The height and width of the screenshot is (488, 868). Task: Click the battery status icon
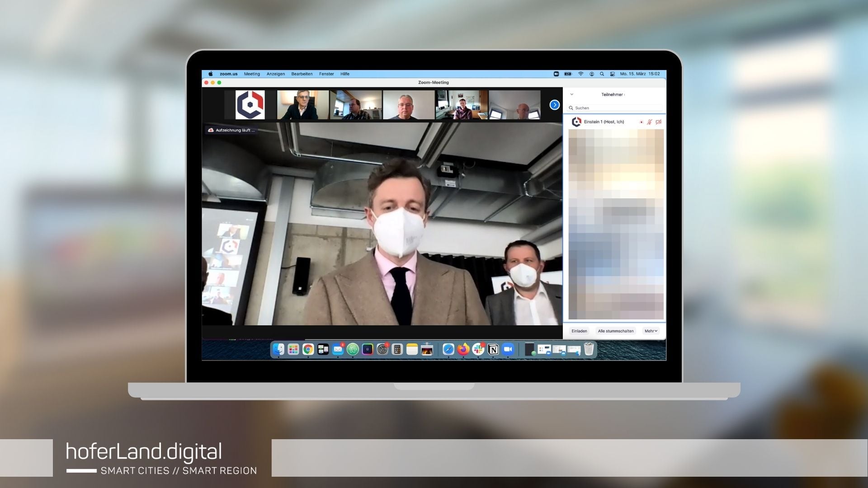click(x=568, y=74)
